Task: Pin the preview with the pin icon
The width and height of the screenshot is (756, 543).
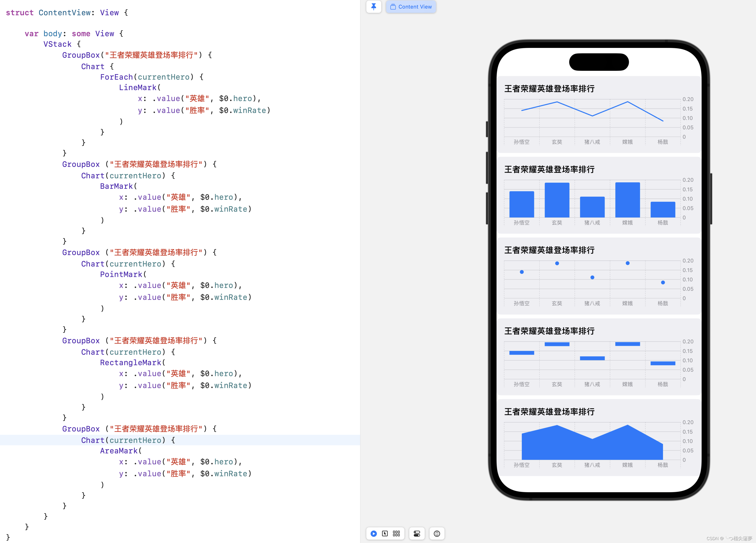Action: pos(373,7)
